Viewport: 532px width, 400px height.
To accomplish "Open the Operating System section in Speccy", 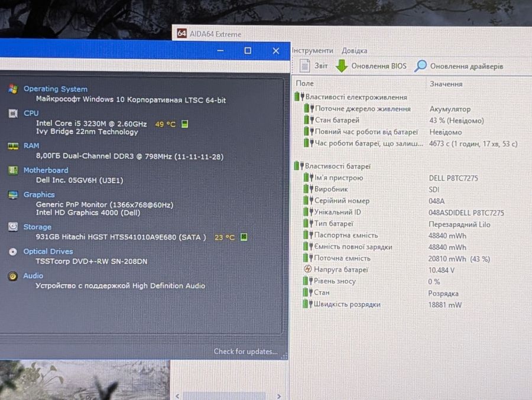I will [x=56, y=89].
